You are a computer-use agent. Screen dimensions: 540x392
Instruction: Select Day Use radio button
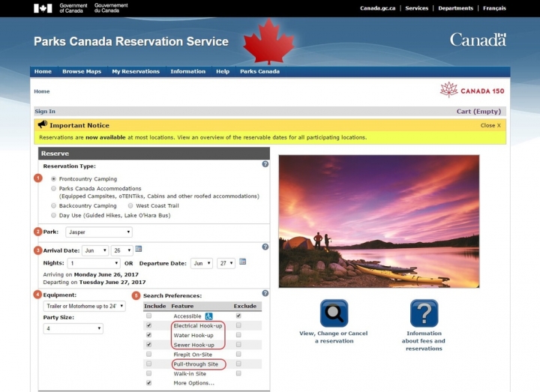point(53,215)
